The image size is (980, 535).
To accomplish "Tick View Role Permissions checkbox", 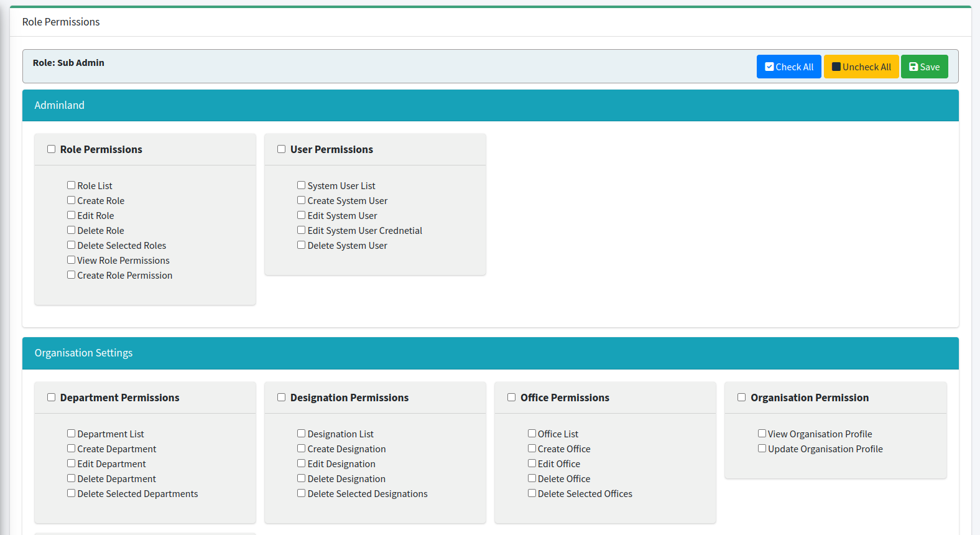I will tap(72, 260).
